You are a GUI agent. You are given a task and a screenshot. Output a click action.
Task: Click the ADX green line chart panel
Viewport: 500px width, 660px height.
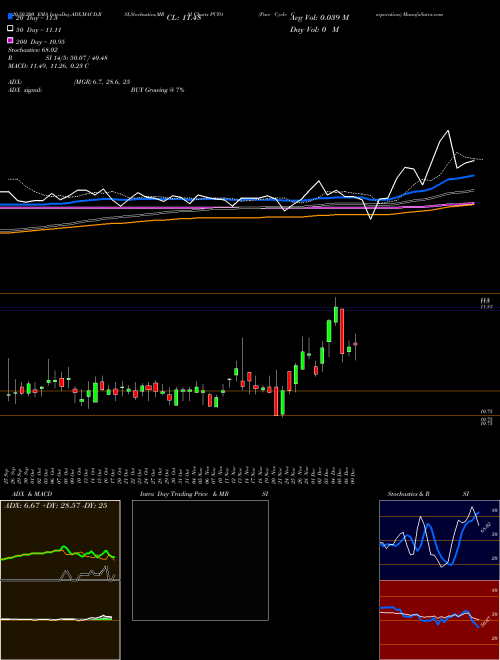pos(60,540)
